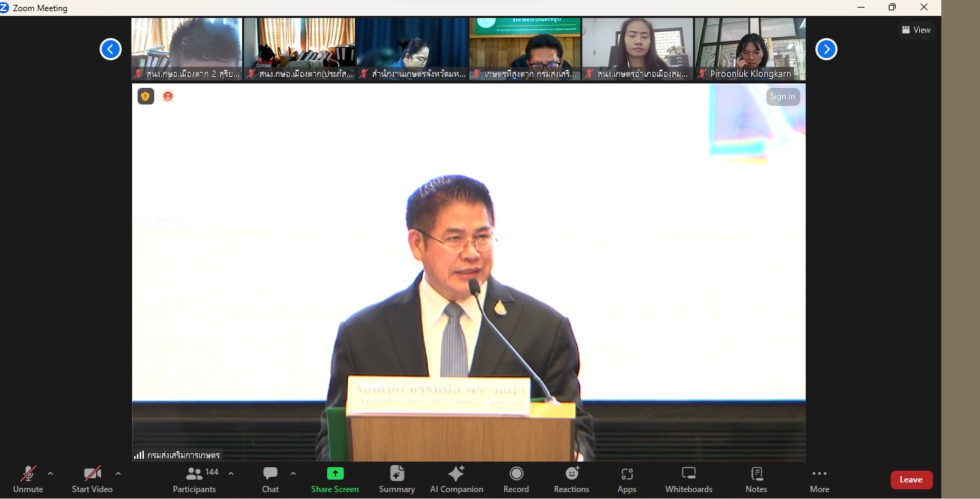
Task: Open Zoom Apps
Action: (x=627, y=479)
